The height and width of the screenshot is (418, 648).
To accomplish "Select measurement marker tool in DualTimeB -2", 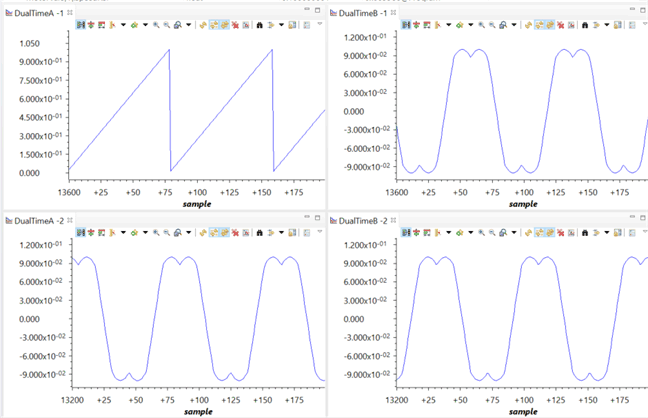I will [x=438, y=233].
